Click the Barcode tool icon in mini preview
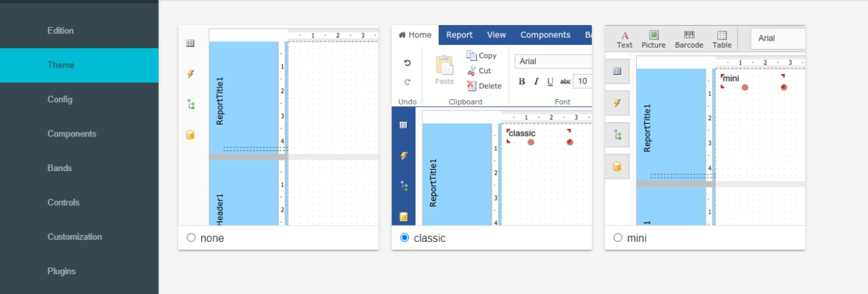 click(x=689, y=35)
